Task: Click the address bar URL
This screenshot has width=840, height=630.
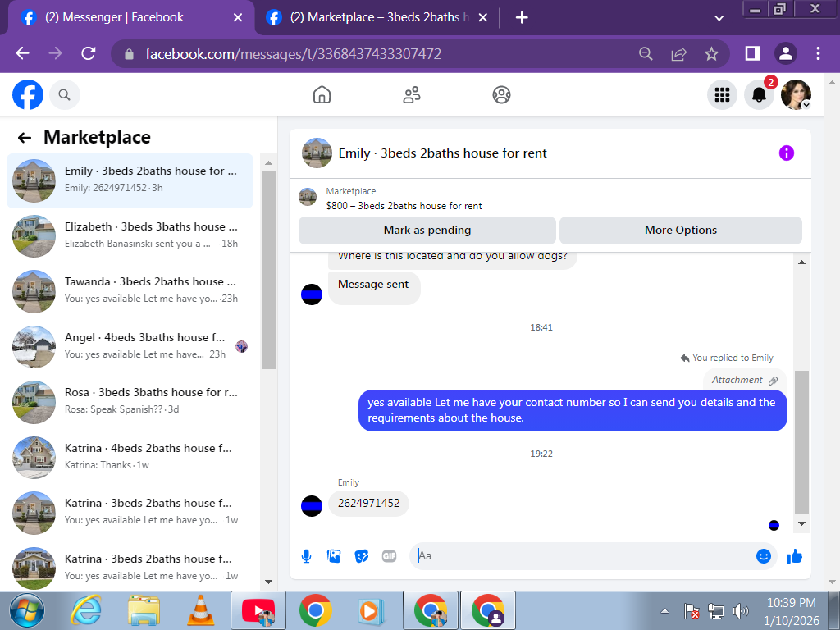Action: coord(293,54)
